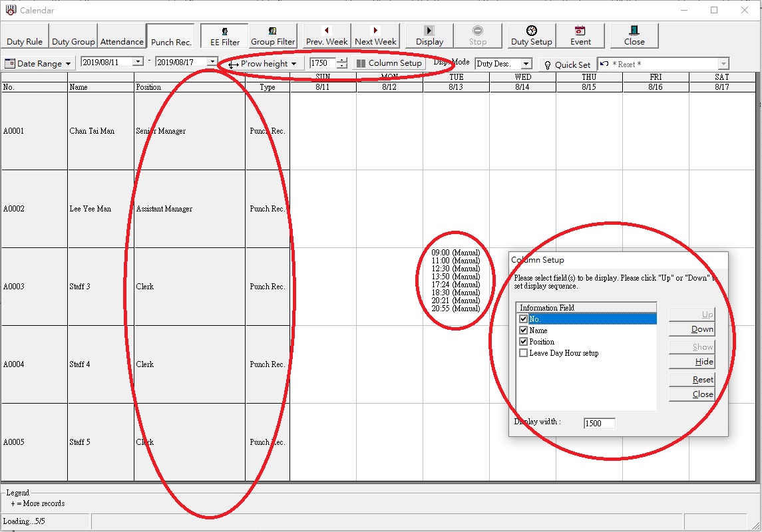Click the Staff 4 name cell

pyautogui.click(x=100, y=364)
